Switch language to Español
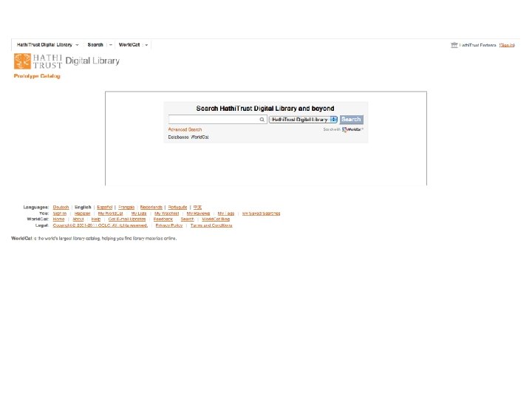The image size is (532, 399). (x=104, y=208)
